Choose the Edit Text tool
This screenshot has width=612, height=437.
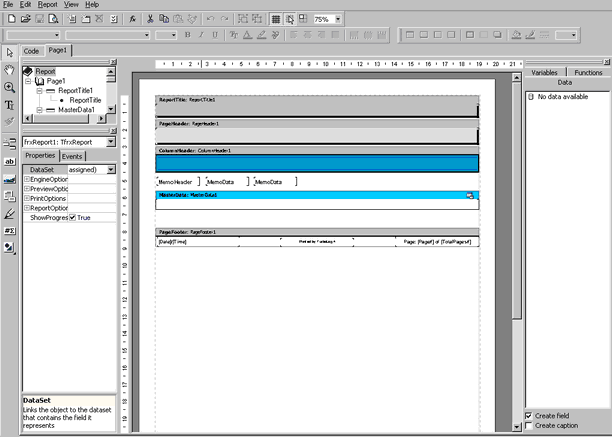click(10, 105)
